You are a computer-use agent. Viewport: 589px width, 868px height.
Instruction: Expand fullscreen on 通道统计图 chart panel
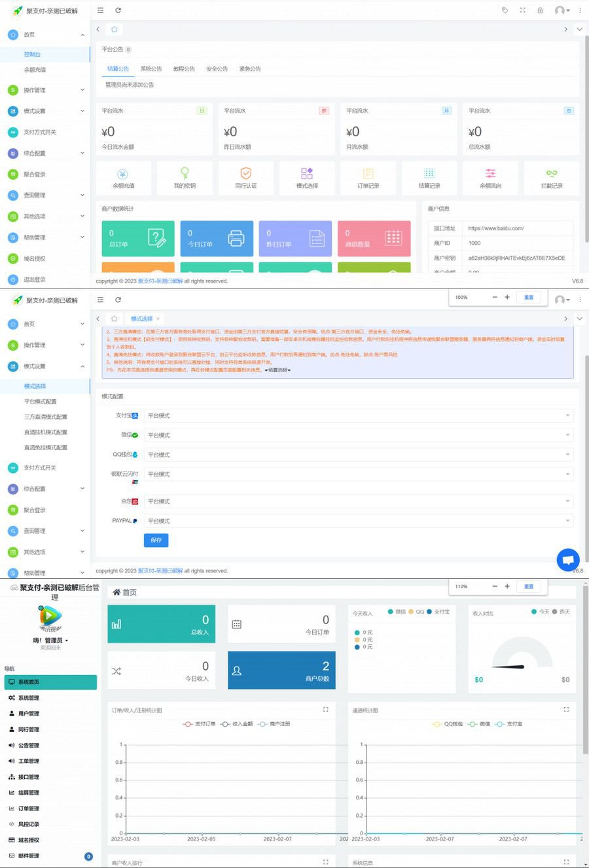click(566, 710)
